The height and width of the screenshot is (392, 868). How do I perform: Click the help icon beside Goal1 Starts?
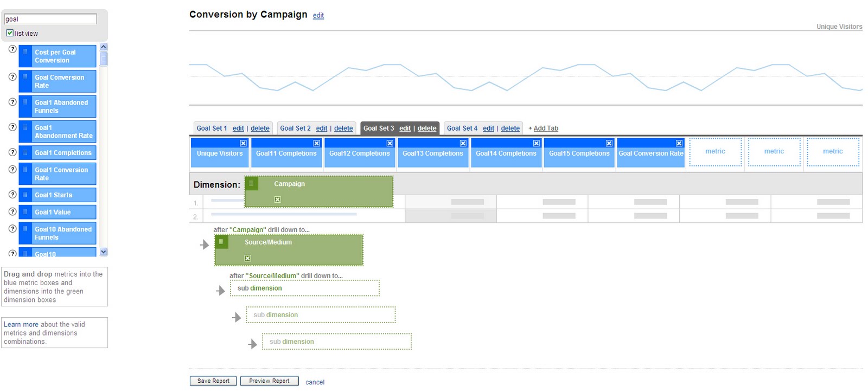click(12, 194)
